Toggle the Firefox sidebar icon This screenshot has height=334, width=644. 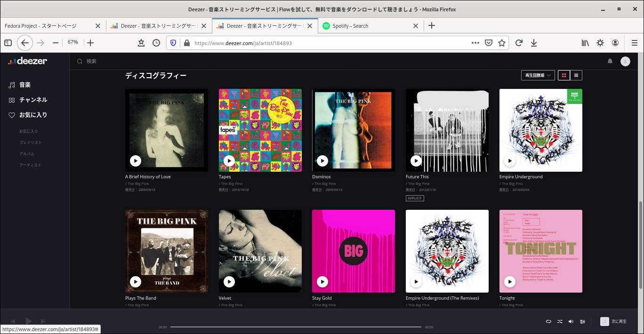[x=8, y=43]
